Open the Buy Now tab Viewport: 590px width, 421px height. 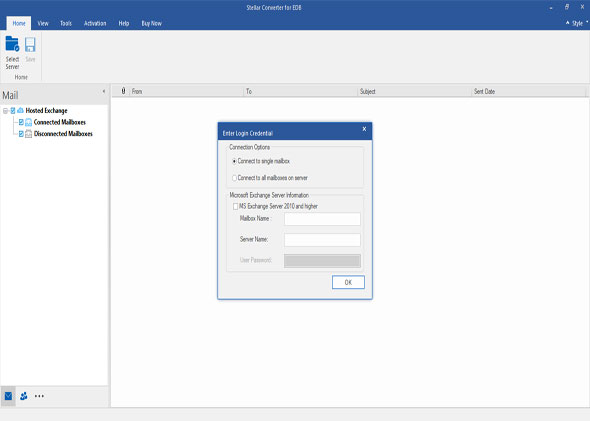tap(152, 23)
